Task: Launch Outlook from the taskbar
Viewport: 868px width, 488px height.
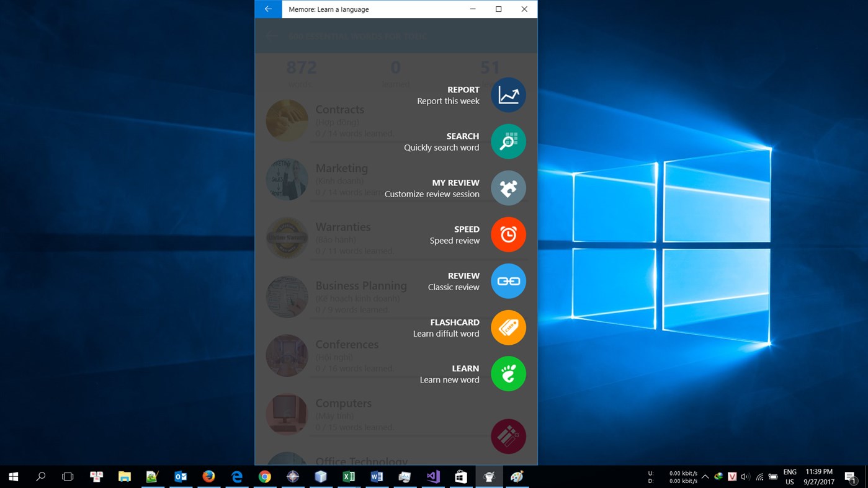Action: pos(181,476)
